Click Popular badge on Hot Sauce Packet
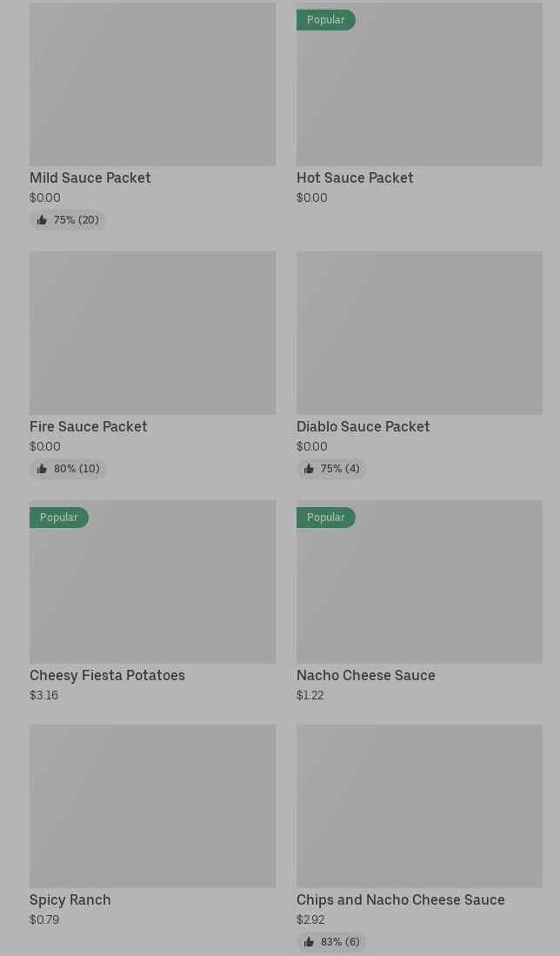The height and width of the screenshot is (956, 560). point(325,20)
